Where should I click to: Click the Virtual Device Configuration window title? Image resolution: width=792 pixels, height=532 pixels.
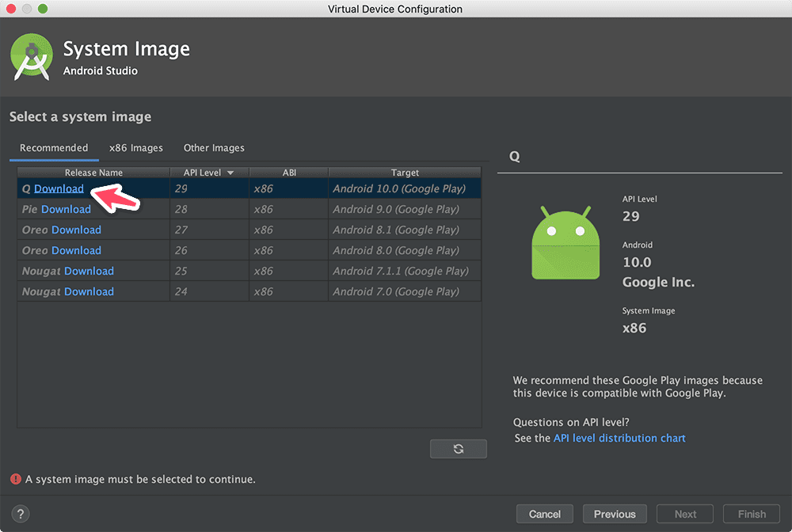[395, 9]
